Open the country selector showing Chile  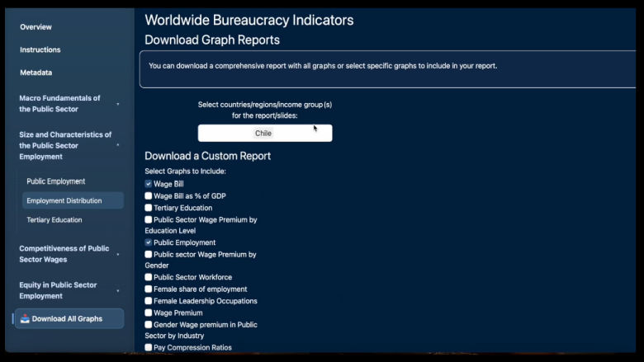pyautogui.click(x=265, y=134)
